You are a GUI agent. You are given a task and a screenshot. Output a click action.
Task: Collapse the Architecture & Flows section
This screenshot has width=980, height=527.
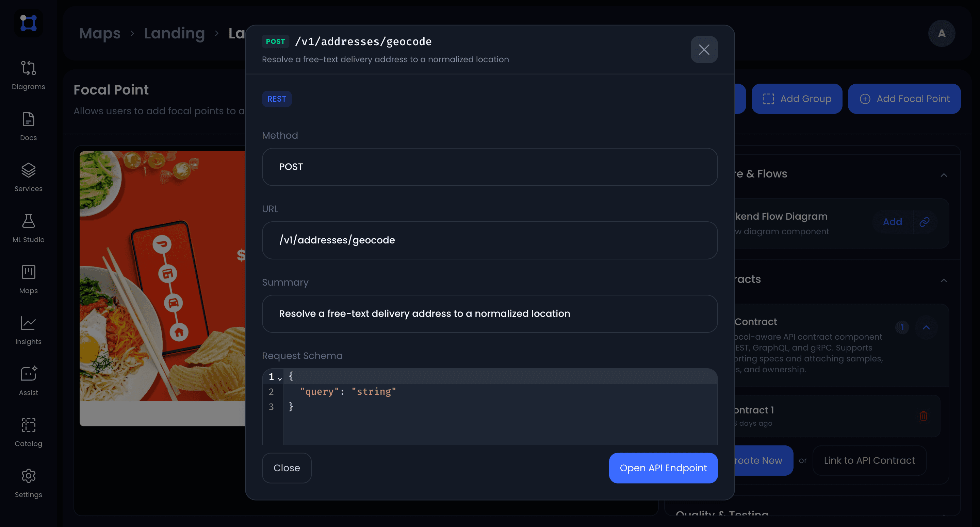pos(944,175)
